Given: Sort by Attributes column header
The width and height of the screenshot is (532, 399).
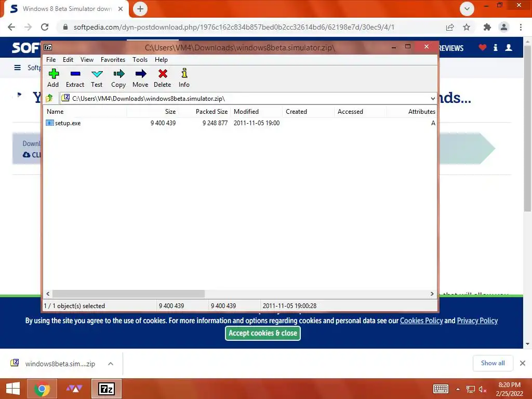Looking at the screenshot, I should coord(411,112).
